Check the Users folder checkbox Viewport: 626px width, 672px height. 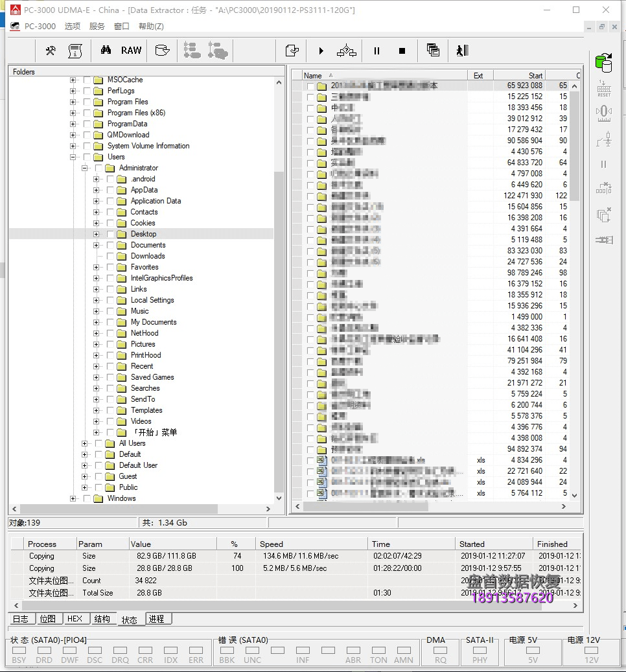(x=87, y=157)
